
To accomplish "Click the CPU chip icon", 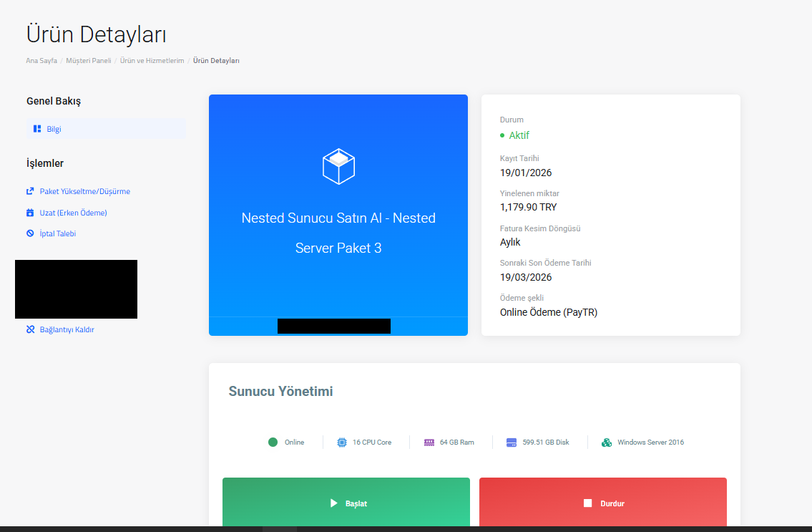I will click(x=342, y=442).
